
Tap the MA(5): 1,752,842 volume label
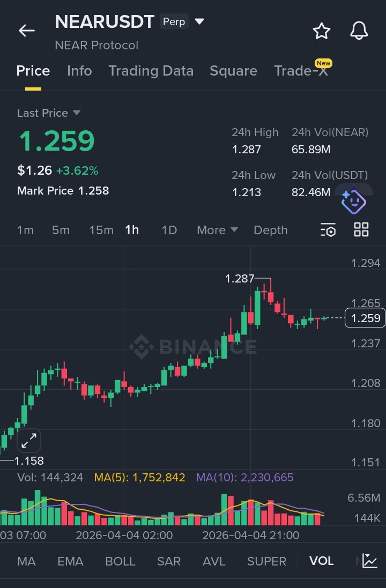(x=139, y=478)
